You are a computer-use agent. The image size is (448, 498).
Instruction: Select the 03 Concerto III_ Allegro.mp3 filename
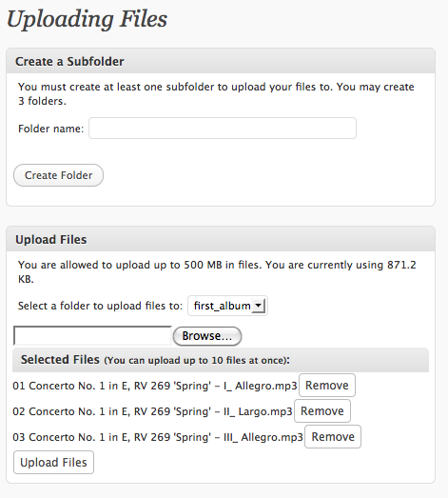pos(158,437)
